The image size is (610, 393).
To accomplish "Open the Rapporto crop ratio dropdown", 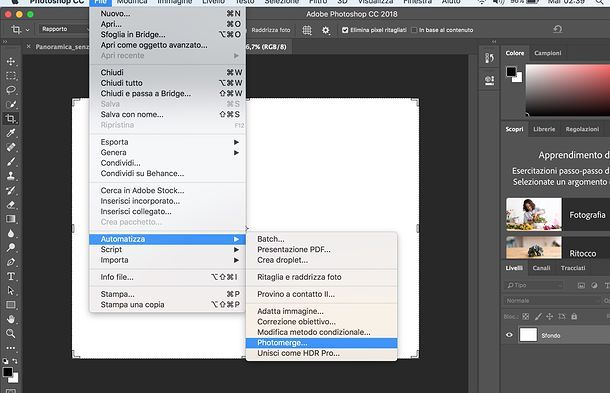I will point(64,29).
